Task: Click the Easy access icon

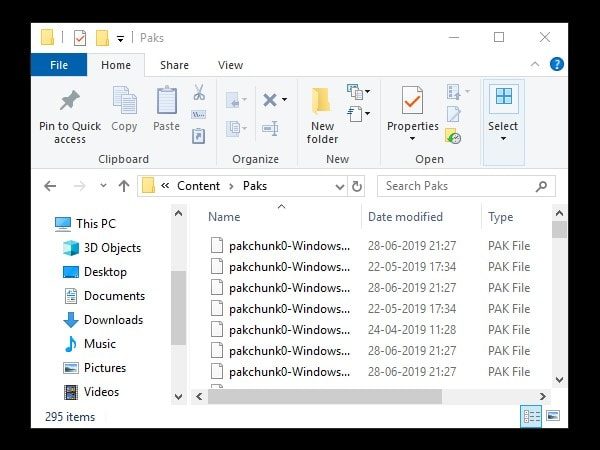Action: (355, 114)
